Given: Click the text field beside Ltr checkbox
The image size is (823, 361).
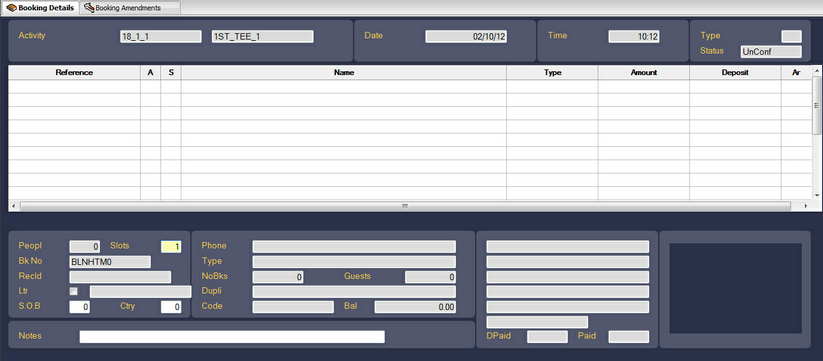Looking at the screenshot, I should pyautogui.click(x=141, y=292).
